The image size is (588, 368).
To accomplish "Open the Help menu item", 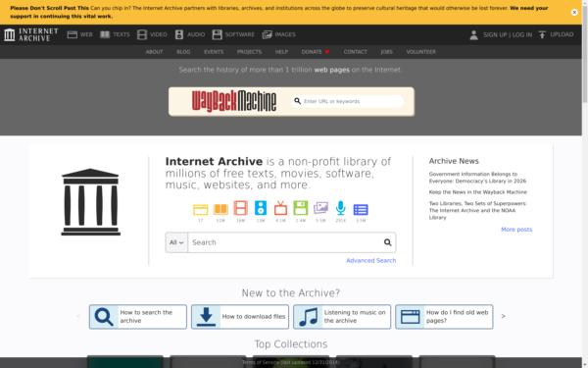I will (281, 52).
